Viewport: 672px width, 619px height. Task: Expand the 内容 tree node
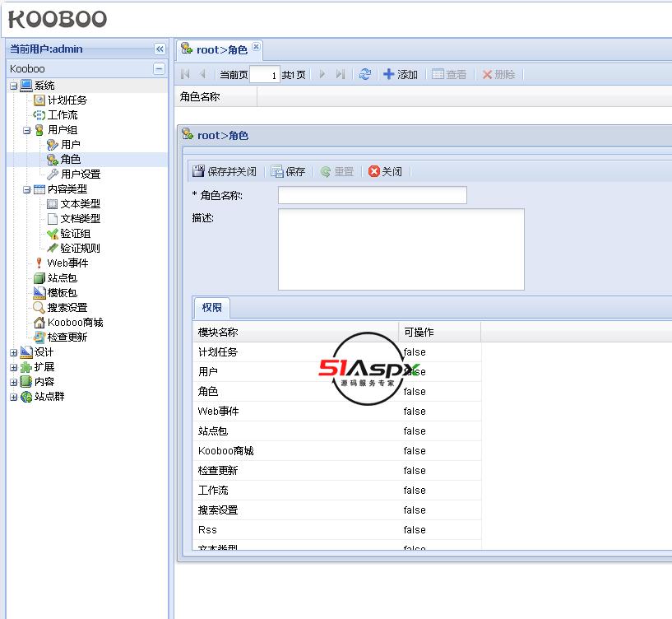coord(14,382)
